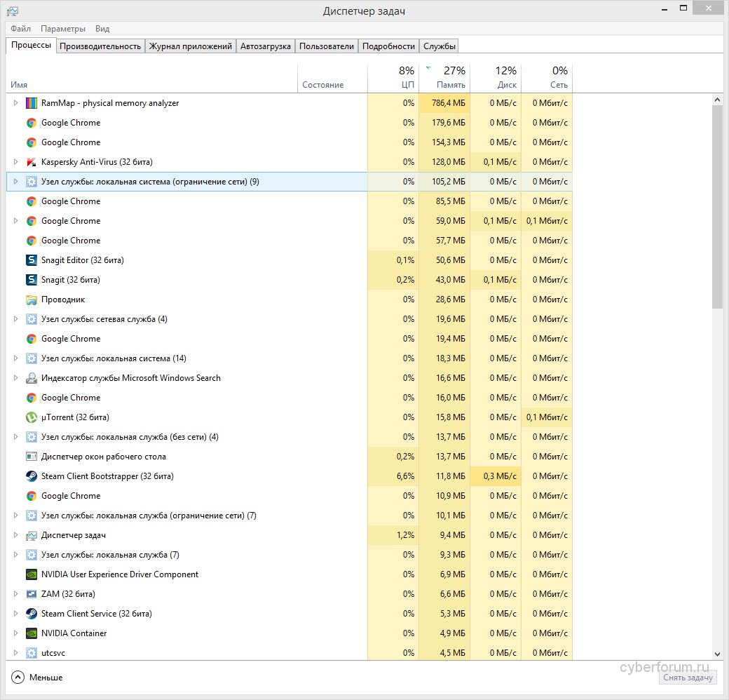The height and width of the screenshot is (700, 729).
Task: Collapse view with the Меньше button
Action: (x=38, y=678)
